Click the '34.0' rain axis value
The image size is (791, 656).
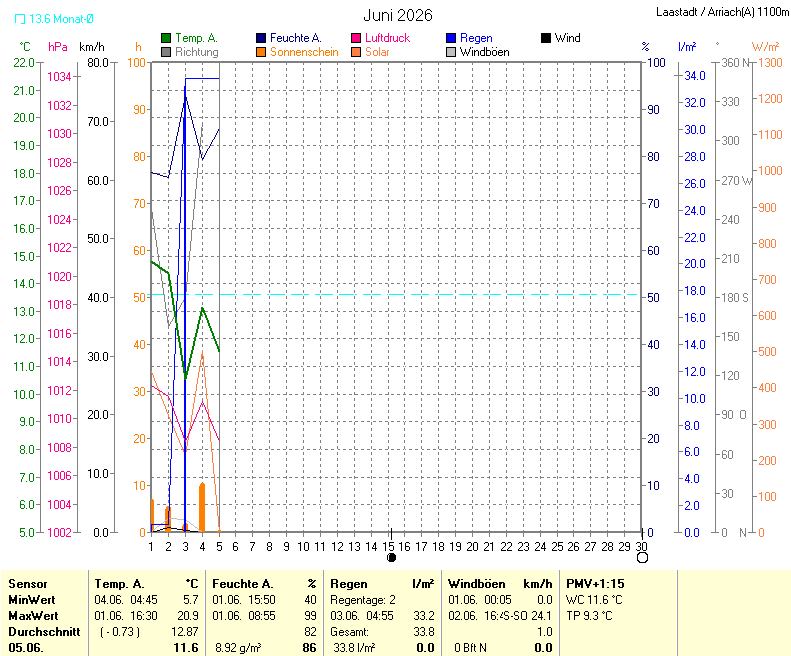pos(695,76)
